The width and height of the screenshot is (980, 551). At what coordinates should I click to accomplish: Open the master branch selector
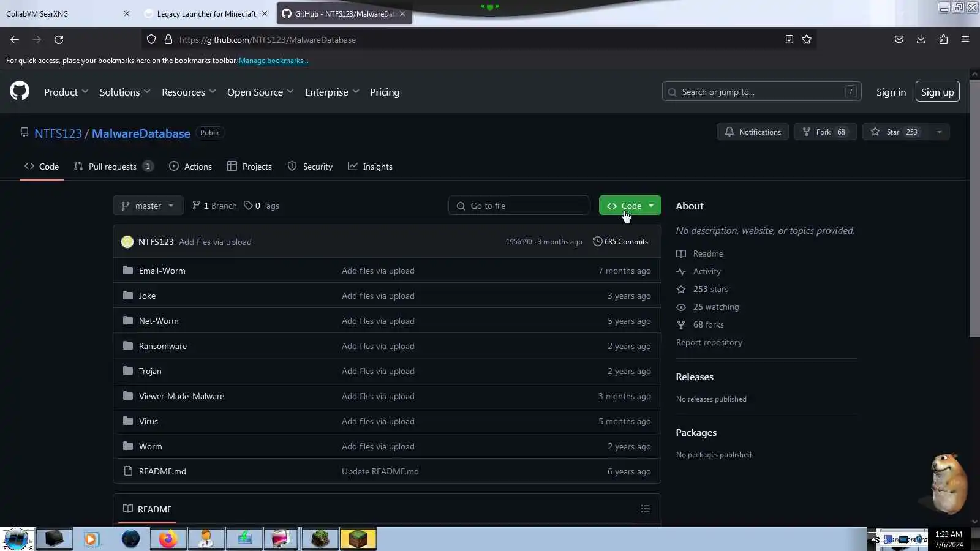coord(148,206)
